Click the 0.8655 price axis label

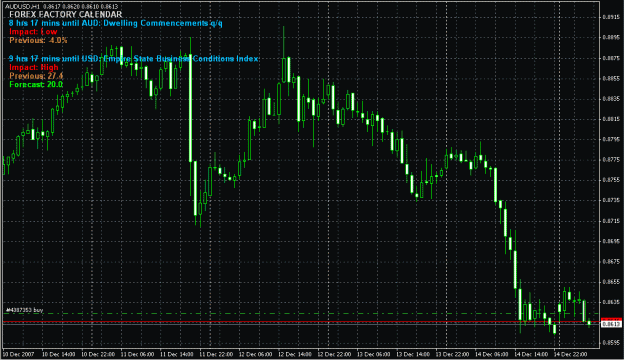611,281
